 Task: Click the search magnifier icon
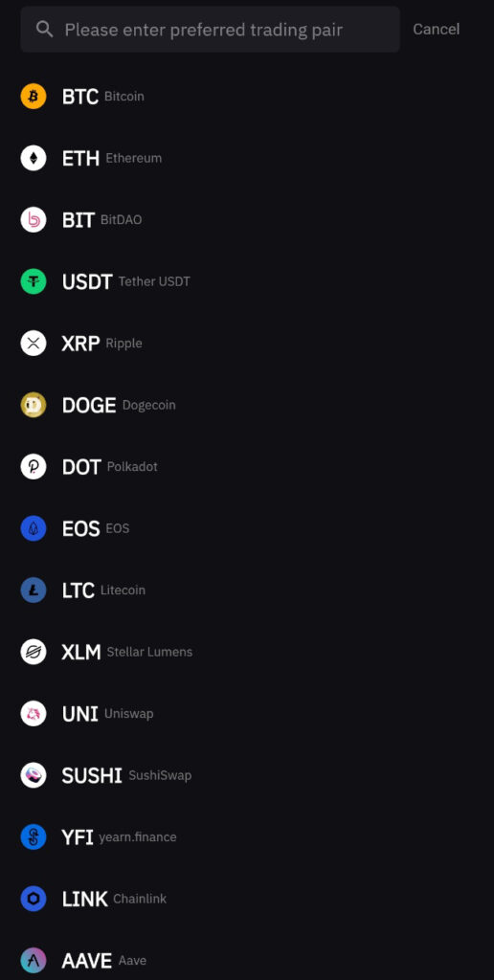point(44,29)
